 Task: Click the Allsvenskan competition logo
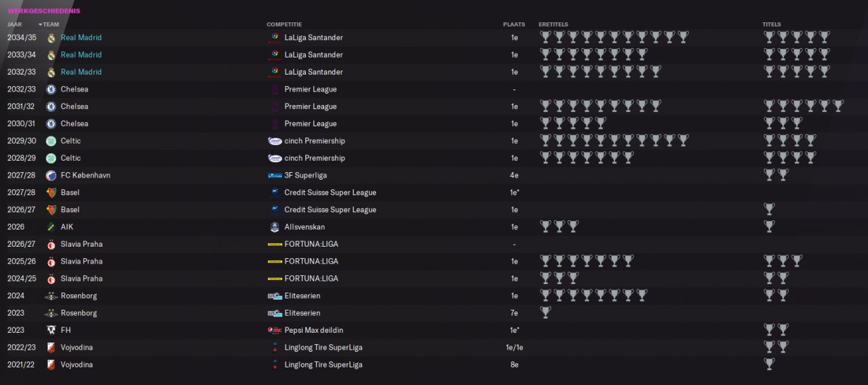coord(275,227)
